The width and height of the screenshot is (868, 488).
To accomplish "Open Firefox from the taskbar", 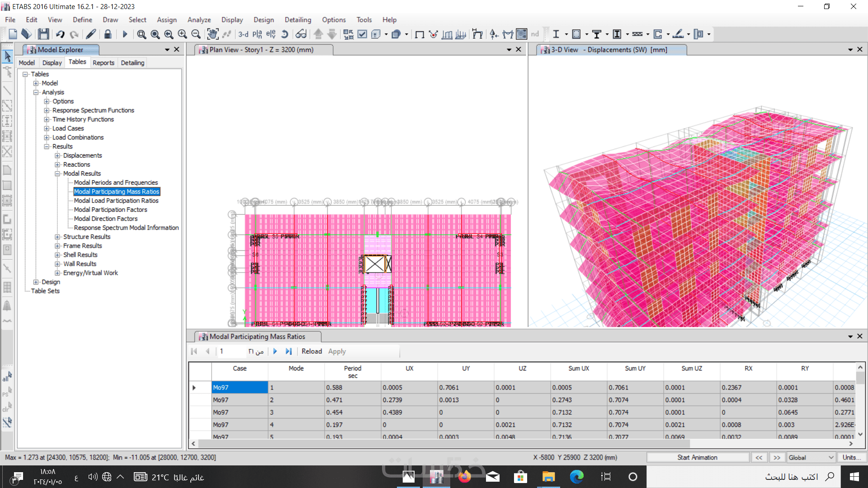I will (x=464, y=477).
